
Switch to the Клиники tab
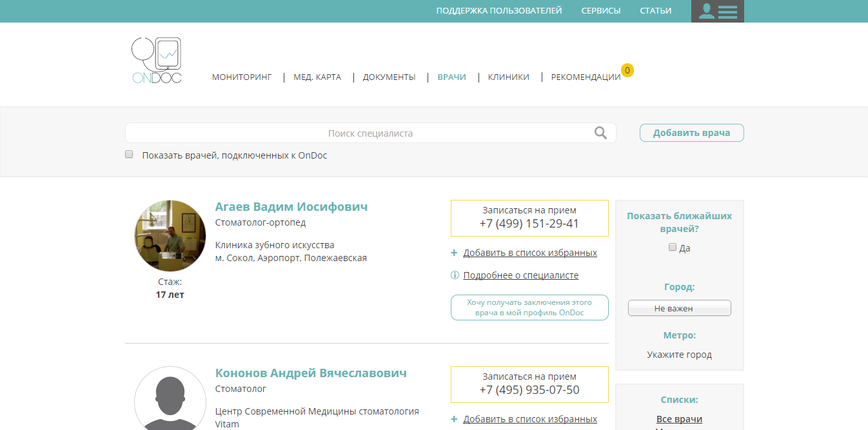[508, 77]
